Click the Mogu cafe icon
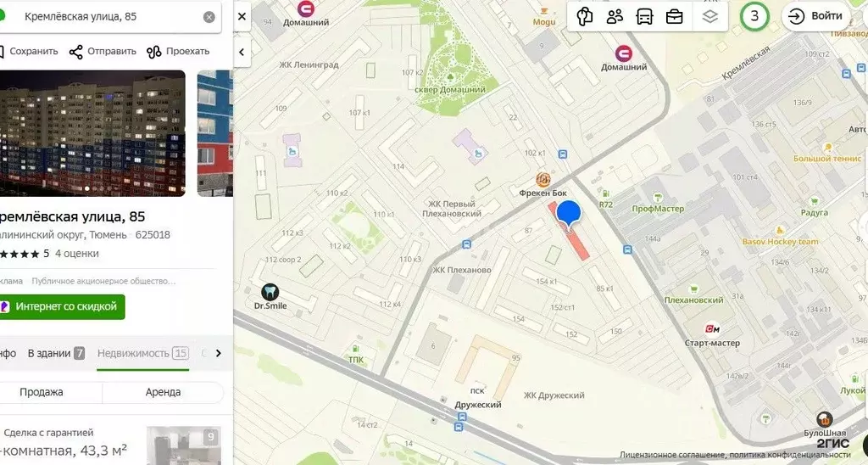This screenshot has height=465, width=868. click(x=544, y=10)
